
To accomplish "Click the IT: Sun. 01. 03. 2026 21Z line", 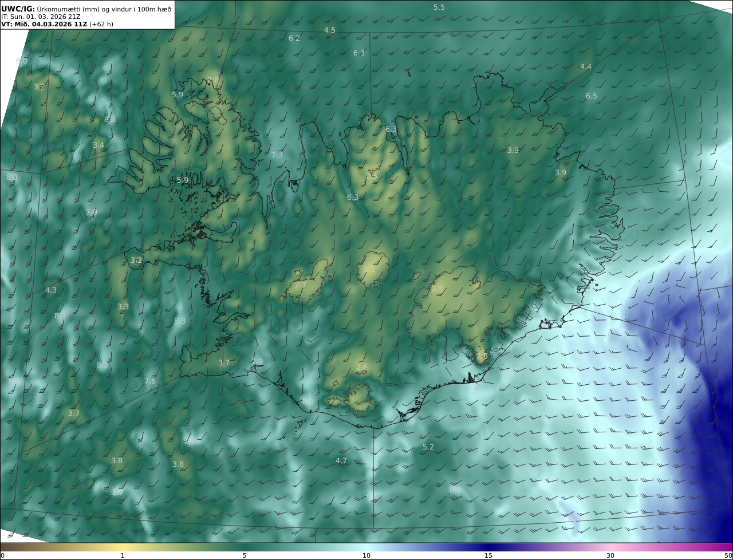I will coord(41,17).
